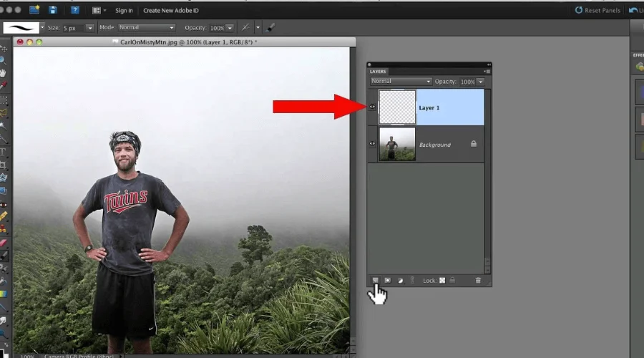Image resolution: width=644 pixels, height=358 pixels.
Task: Click the Layers panel scroll down arrow
Action: pos(487,270)
